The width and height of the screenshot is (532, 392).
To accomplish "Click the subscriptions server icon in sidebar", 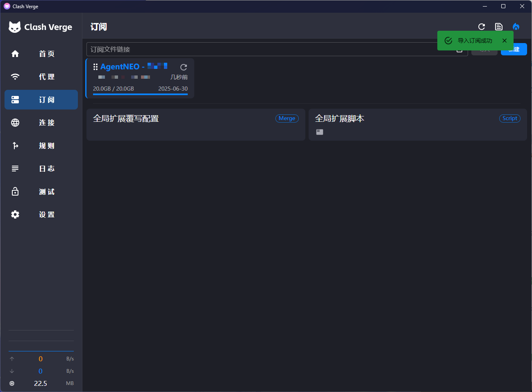I will click(15, 100).
